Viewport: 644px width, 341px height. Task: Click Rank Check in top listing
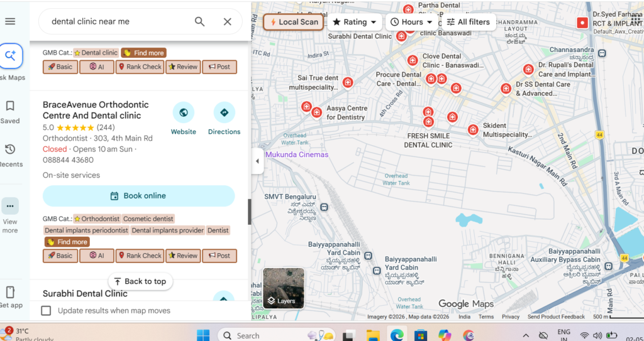click(140, 67)
